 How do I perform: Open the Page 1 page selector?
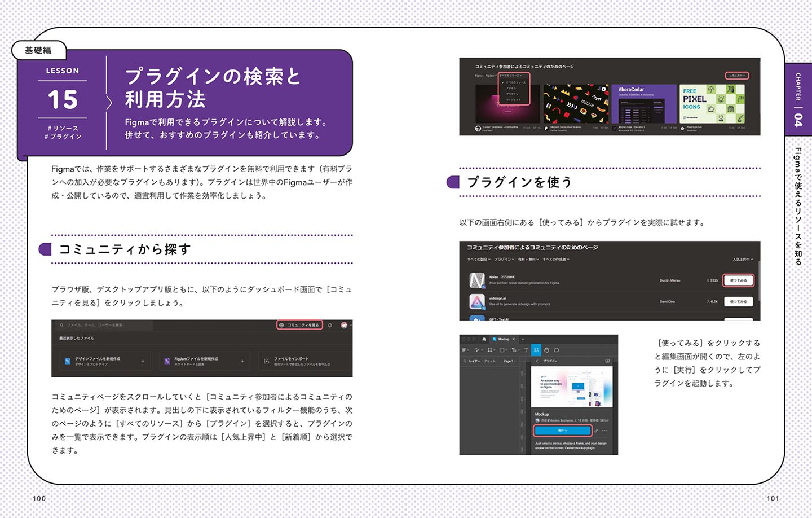point(509,361)
